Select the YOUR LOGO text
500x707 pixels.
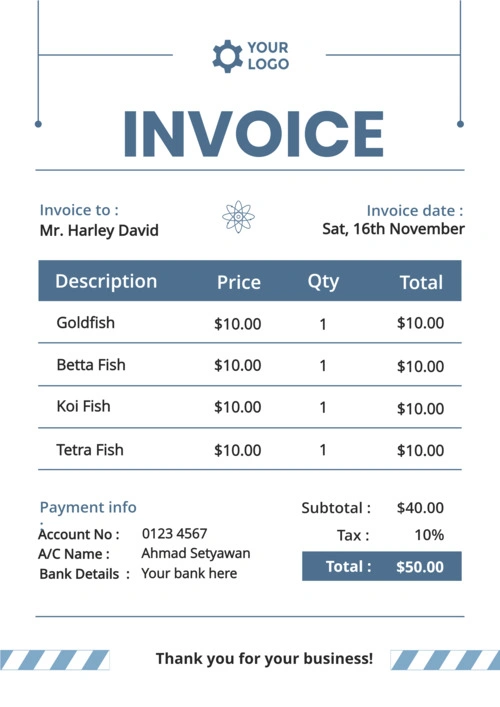pyautogui.click(x=268, y=55)
